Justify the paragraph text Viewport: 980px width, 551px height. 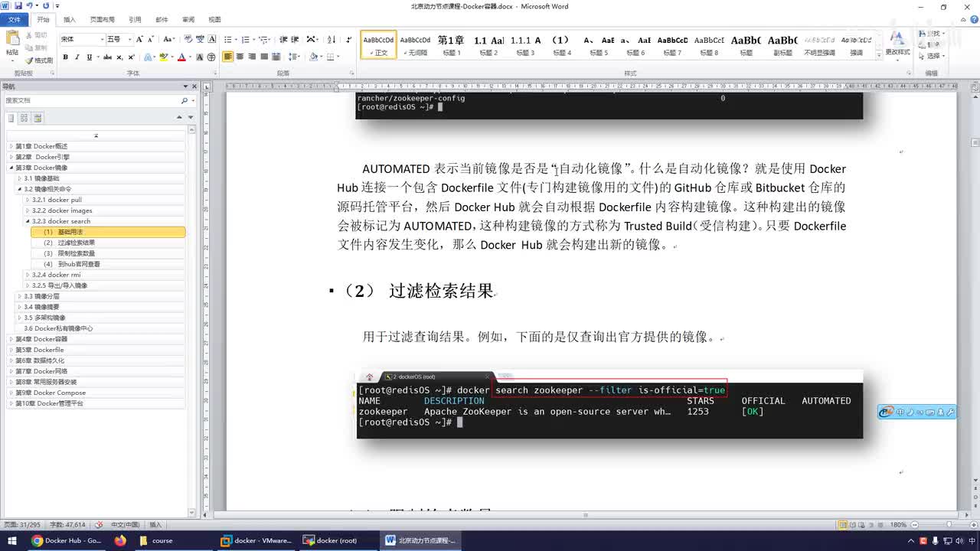pos(264,57)
